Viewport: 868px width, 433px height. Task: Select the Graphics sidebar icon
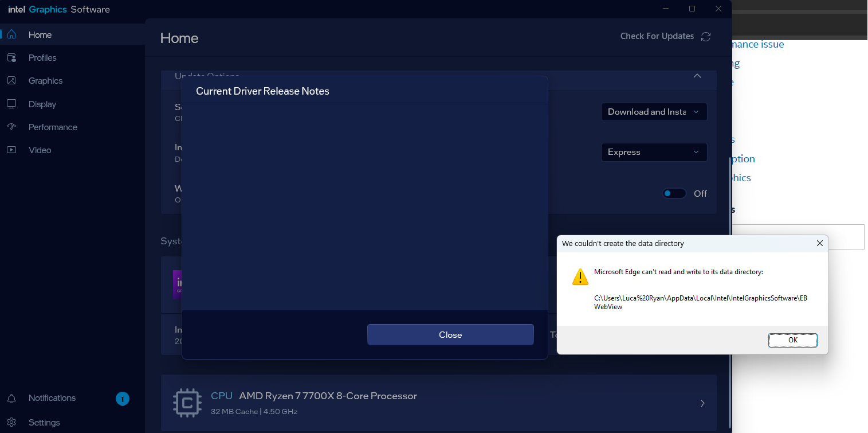(x=11, y=81)
